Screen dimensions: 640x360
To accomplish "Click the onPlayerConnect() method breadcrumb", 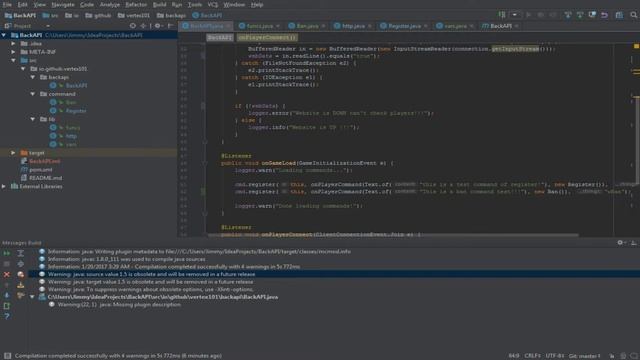I will (267, 38).
